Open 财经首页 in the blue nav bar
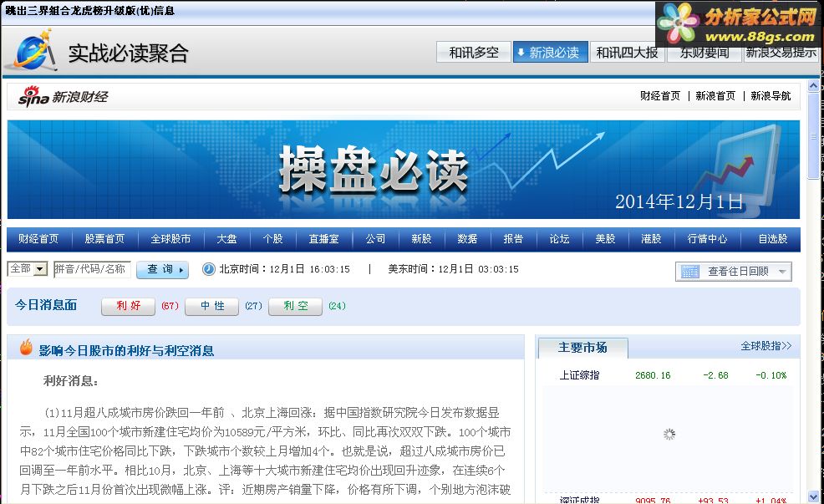This screenshot has height=504, width=824. click(38, 239)
